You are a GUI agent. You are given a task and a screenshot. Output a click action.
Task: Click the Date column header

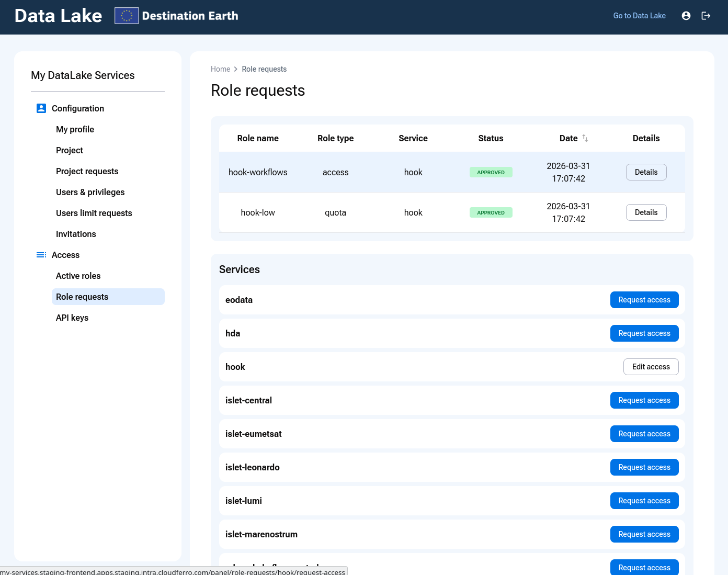[568, 138]
